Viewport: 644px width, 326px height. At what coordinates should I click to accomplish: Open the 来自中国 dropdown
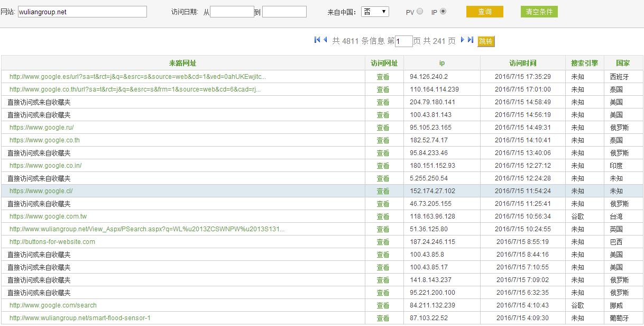point(375,12)
